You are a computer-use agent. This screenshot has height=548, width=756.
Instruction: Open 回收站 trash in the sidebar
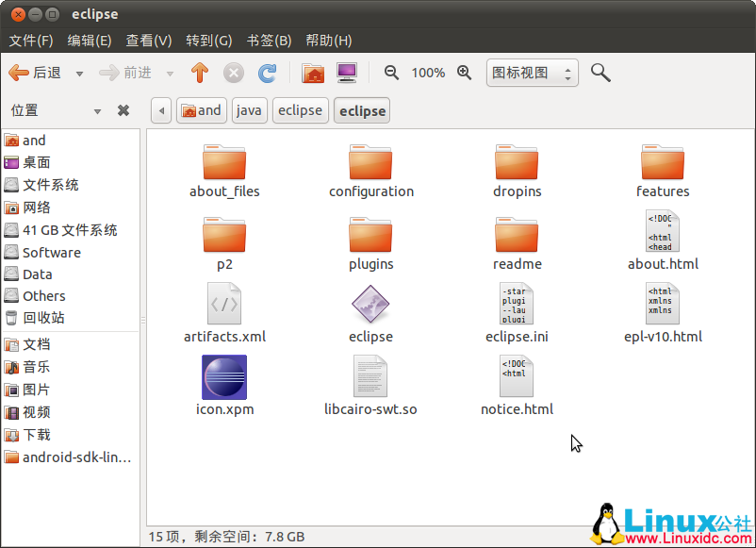71,318
